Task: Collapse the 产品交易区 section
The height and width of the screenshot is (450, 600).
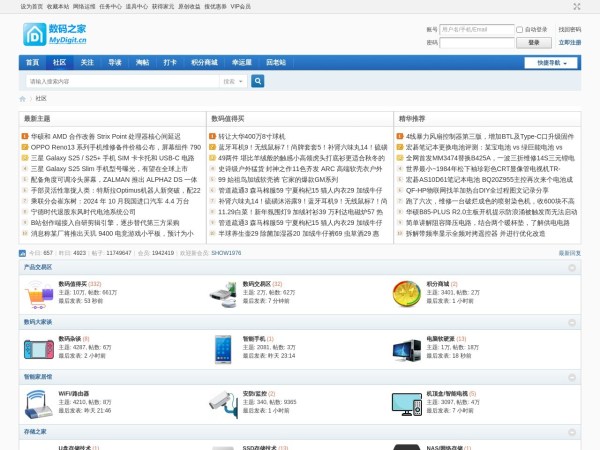Action: click(574, 268)
